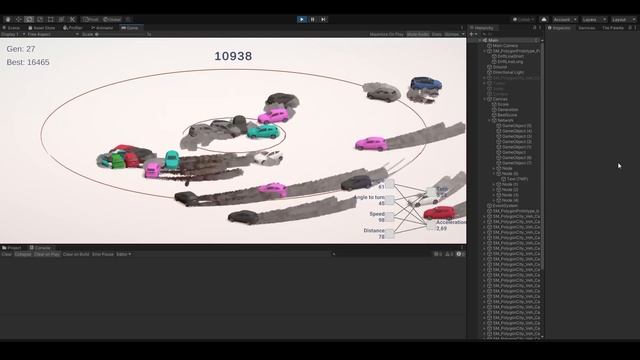
Task: Toggle Console warning message filter
Action: (449, 254)
